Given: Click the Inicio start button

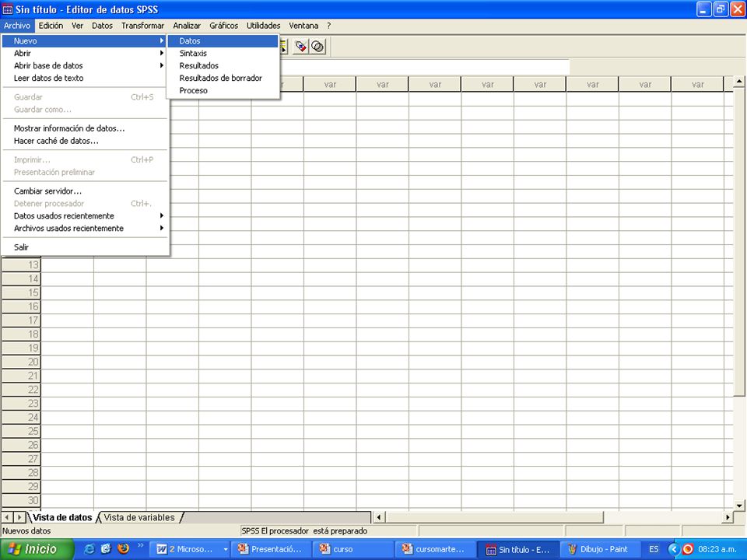Looking at the screenshot, I should click(x=37, y=549).
